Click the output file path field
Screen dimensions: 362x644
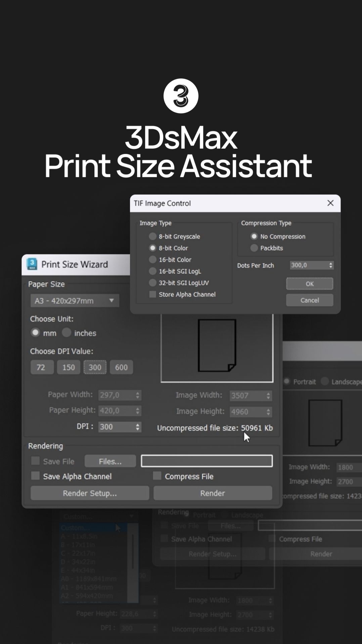[x=207, y=461]
